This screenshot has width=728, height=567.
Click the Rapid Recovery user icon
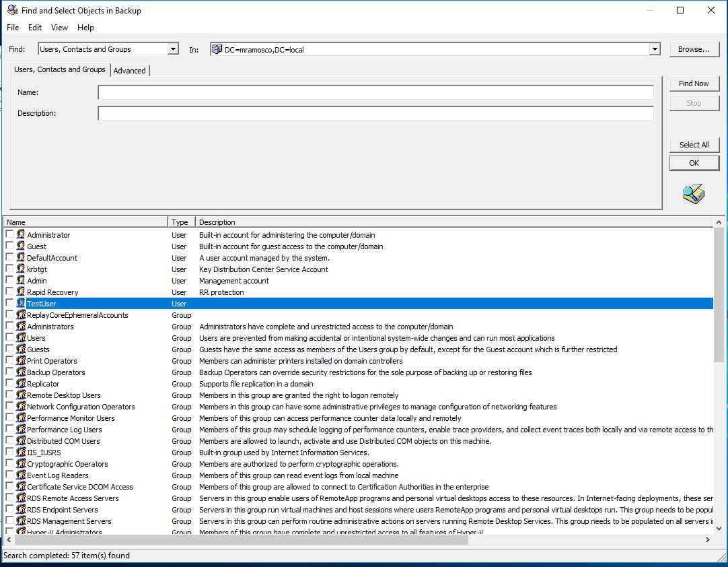click(21, 292)
